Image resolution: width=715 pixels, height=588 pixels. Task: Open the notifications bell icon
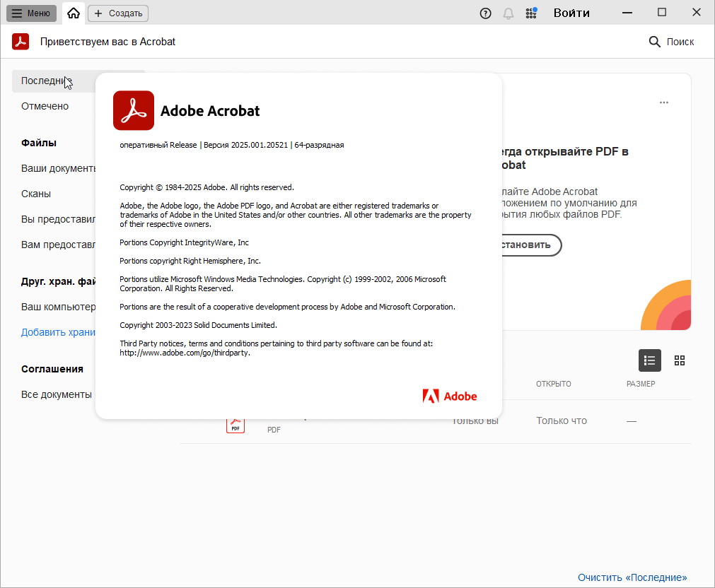[x=508, y=13]
